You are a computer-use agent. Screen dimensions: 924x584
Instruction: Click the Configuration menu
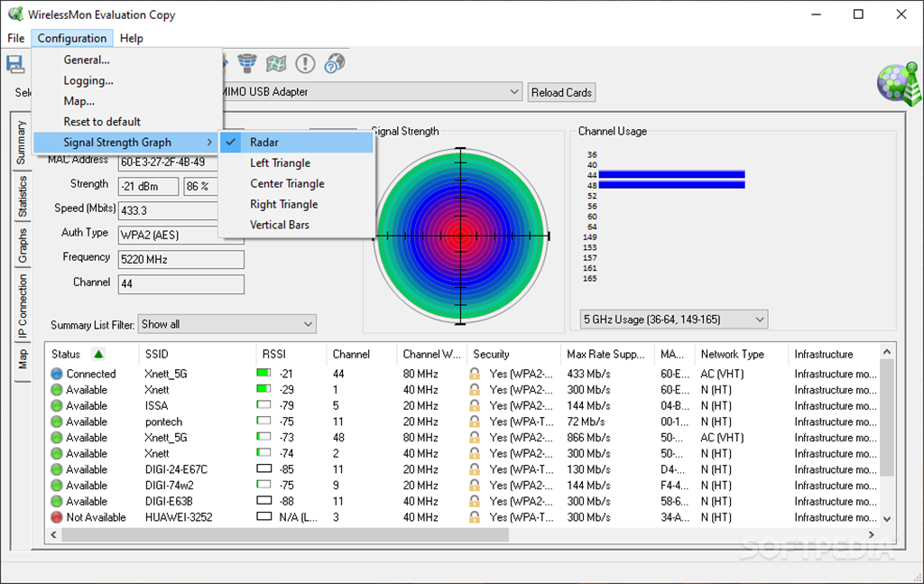tap(72, 38)
